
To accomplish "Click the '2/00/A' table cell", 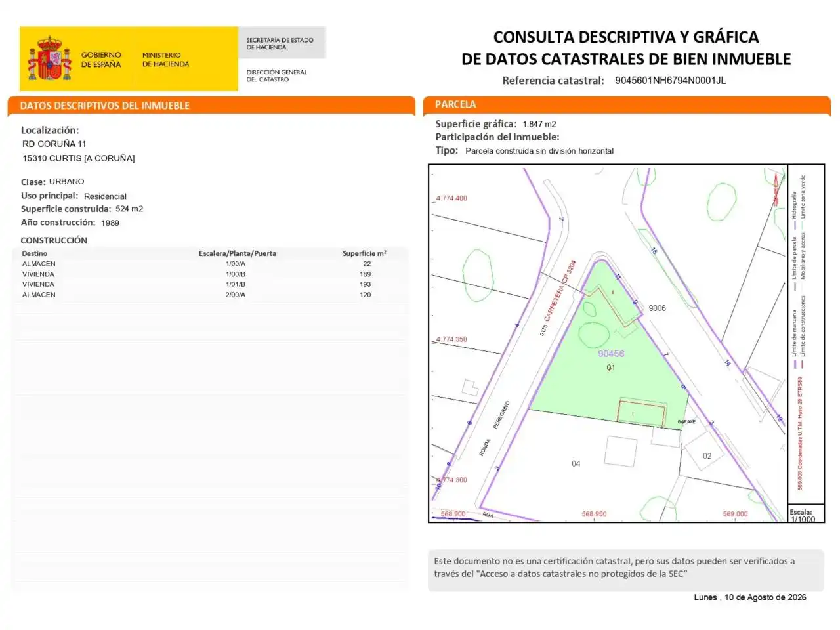I will pyautogui.click(x=236, y=295).
